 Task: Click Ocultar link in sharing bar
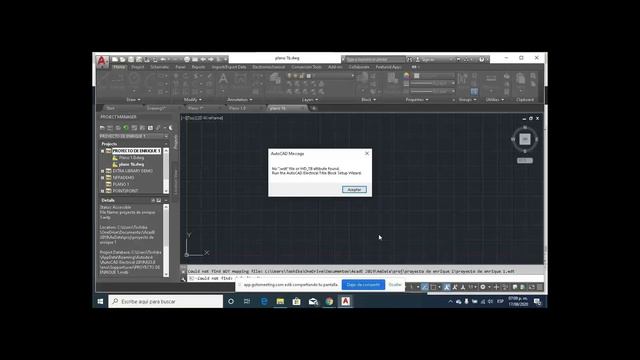pyautogui.click(x=395, y=284)
